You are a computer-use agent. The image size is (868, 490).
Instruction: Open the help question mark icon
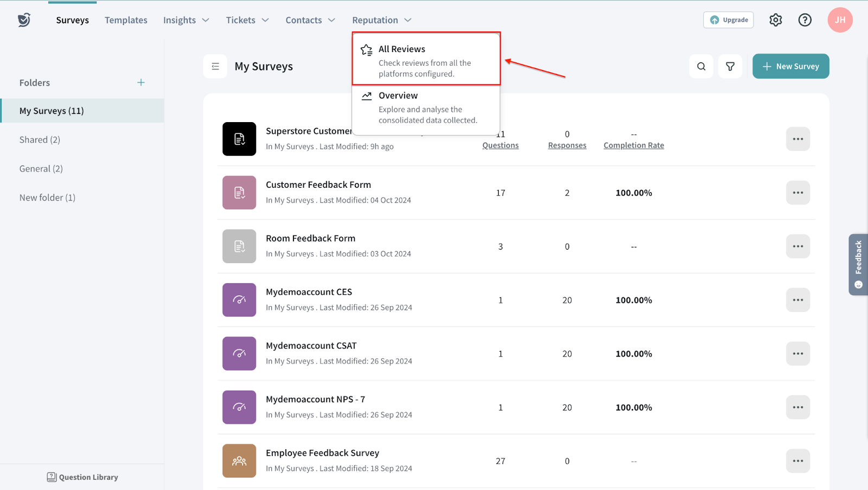coord(805,20)
